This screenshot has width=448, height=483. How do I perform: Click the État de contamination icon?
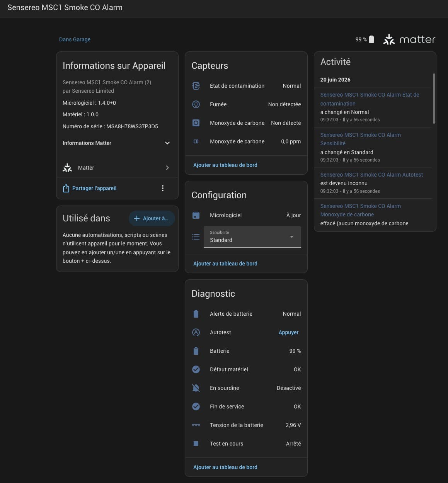(196, 86)
